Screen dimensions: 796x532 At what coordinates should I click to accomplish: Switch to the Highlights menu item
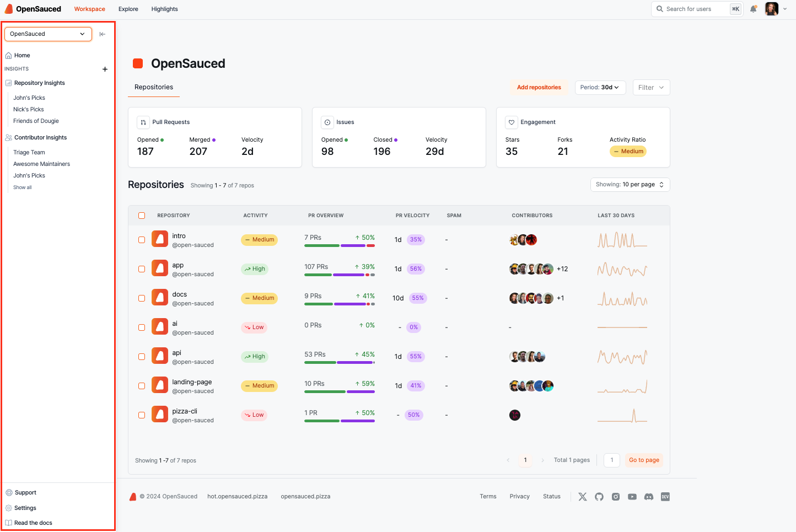tap(164, 9)
